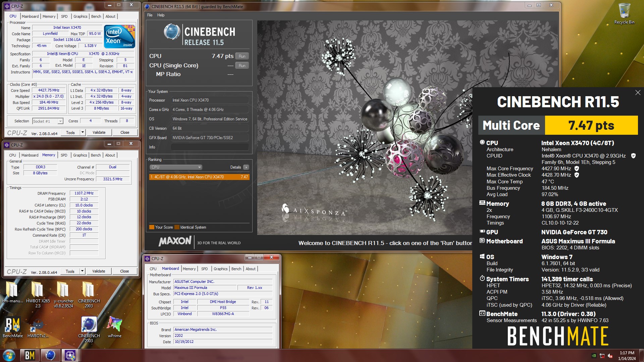Switch to CPU-Z in the taskbar
Screen dimensions: 644x362
70,355
